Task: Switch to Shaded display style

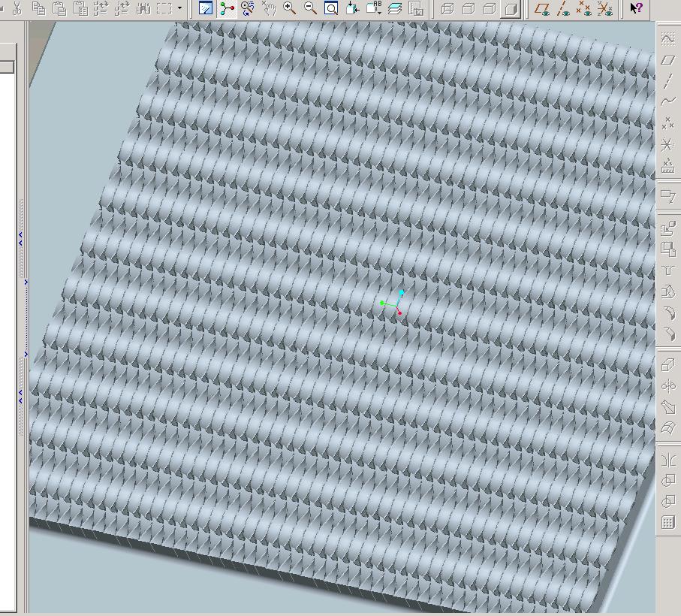Action: [511, 8]
